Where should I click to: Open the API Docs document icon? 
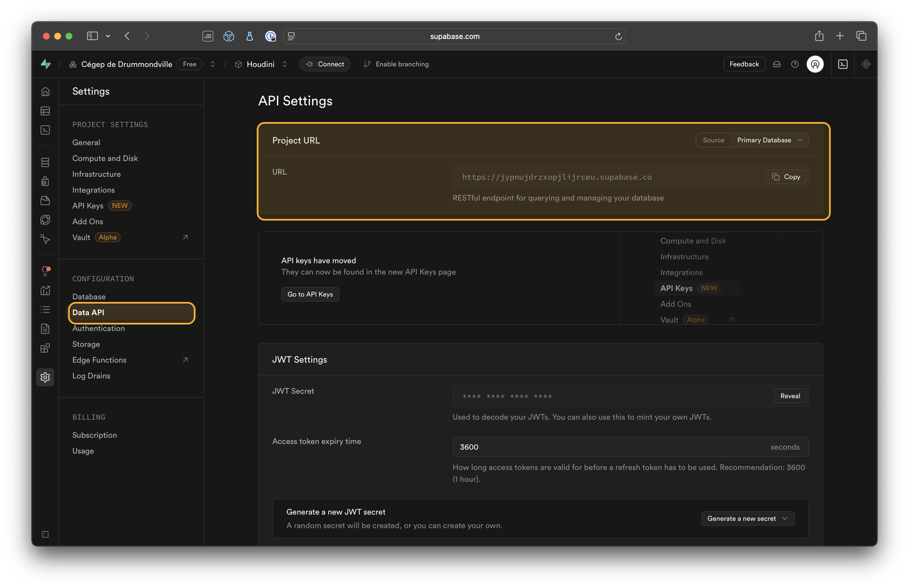(45, 329)
